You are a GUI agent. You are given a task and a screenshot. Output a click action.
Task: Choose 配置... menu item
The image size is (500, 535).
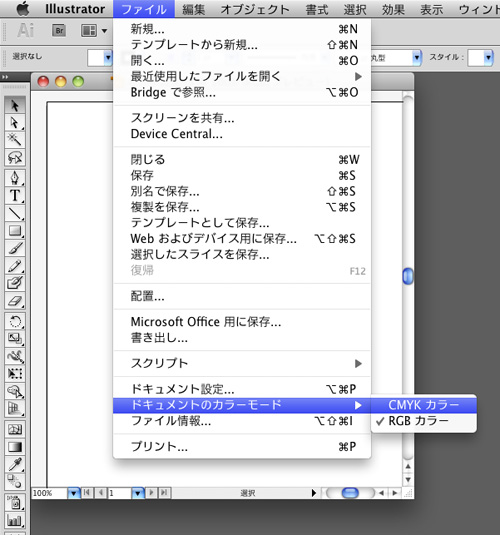point(242,296)
